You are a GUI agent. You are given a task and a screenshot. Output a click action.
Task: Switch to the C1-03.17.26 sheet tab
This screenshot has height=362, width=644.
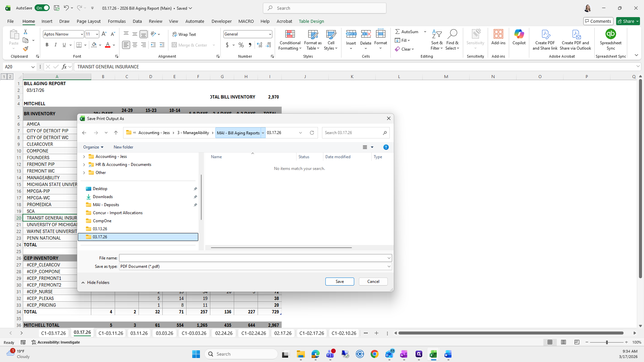click(x=53, y=333)
